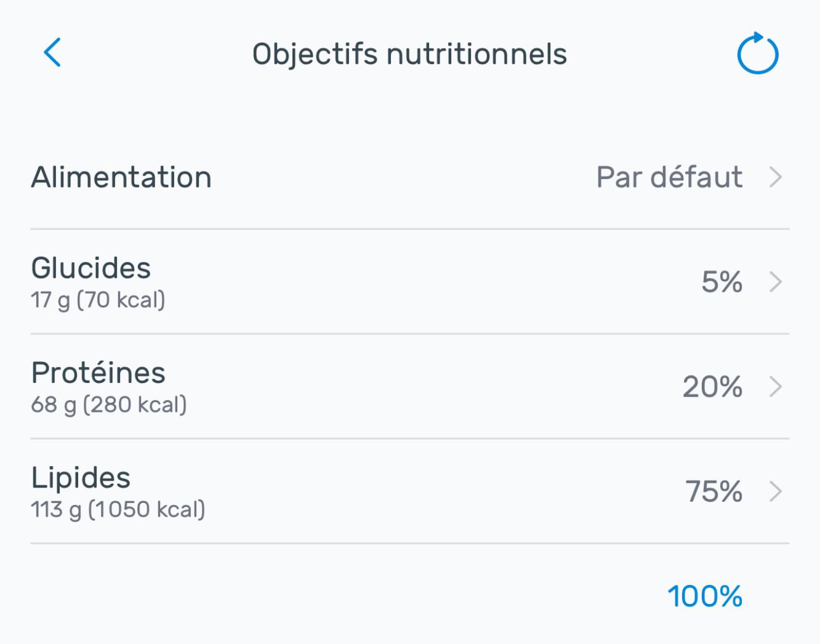820x644 pixels.
Task: Click the 17 g (70 kcal) subtitle
Action: point(98,300)
